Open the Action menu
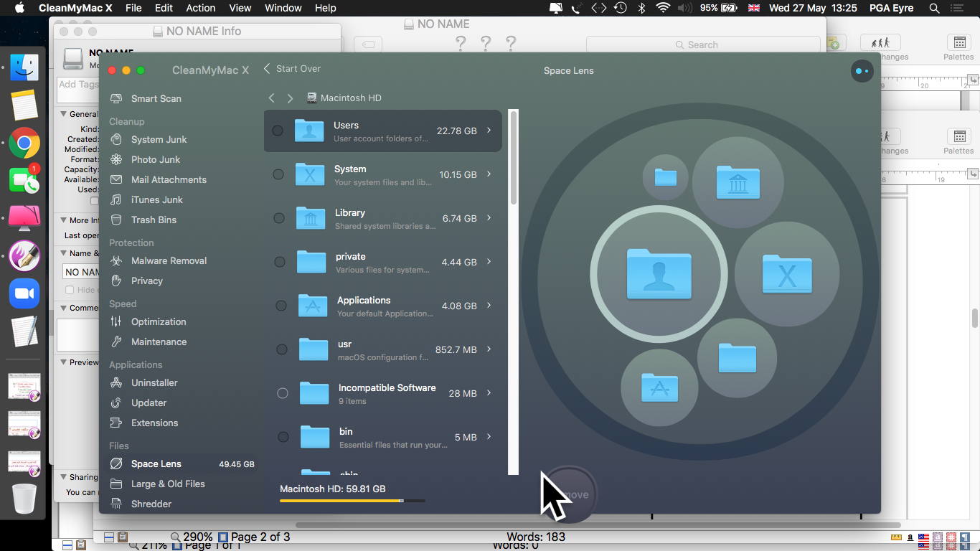The width and height of the screenshot is (980, 551). [201, 8]
